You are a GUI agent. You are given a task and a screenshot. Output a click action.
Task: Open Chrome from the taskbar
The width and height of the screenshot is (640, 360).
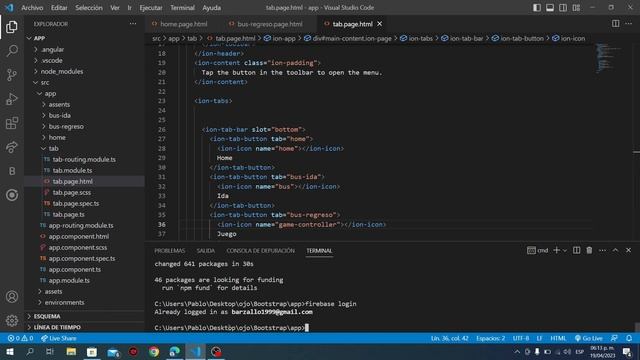(154, 352)
